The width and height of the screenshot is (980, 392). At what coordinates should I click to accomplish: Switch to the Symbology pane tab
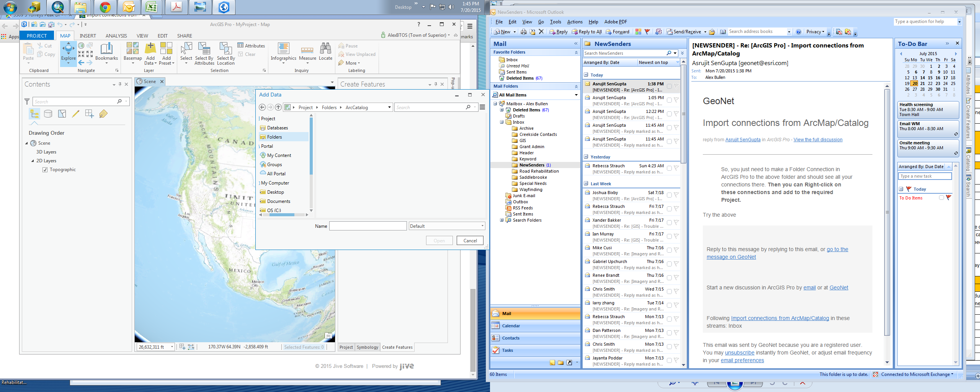coord(367,347)
